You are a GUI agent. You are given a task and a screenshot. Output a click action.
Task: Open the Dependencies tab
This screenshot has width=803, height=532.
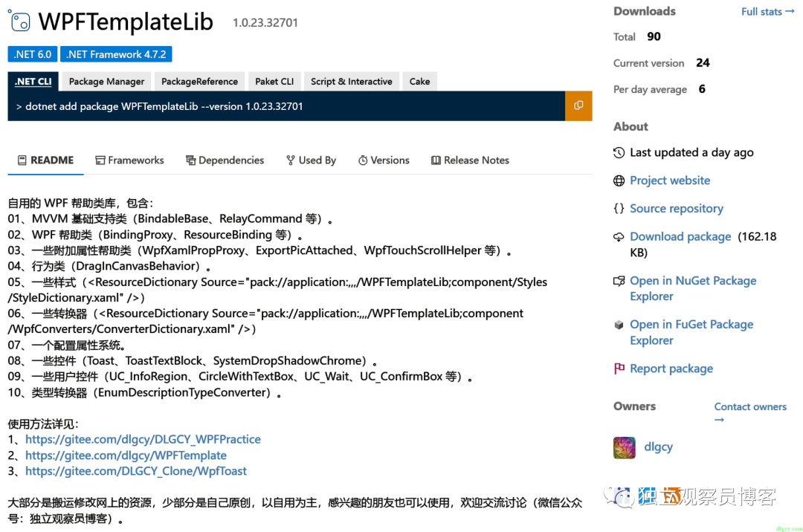click(225, 160)
